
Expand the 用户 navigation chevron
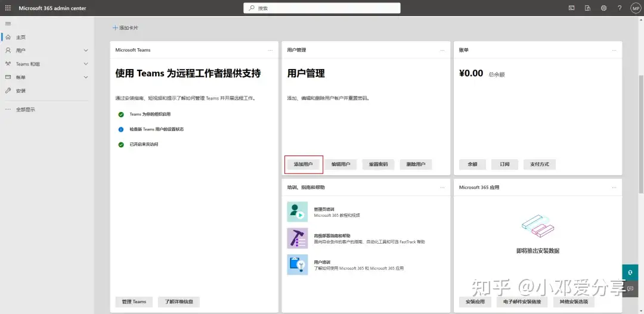[x=86, y=51]
